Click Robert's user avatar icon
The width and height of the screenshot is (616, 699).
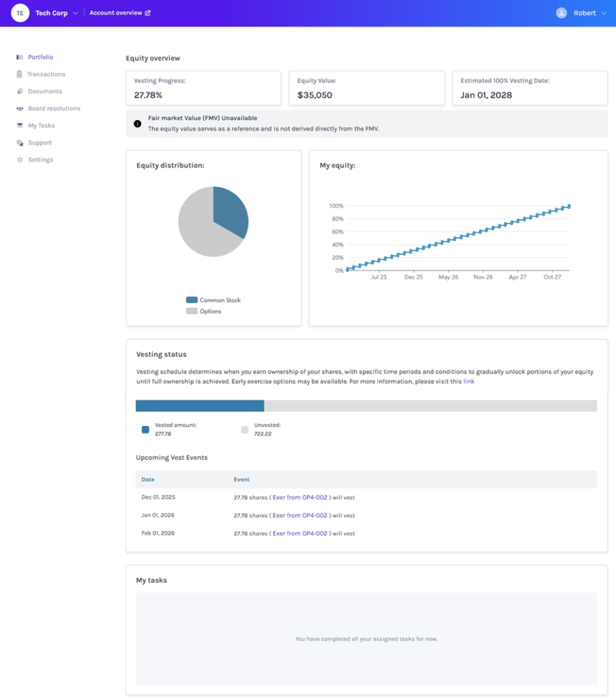click(561, 13)
